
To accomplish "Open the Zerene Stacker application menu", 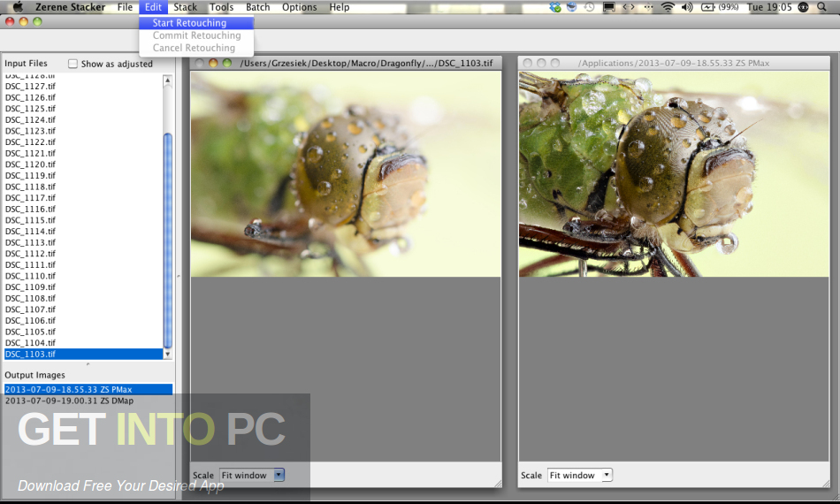I will click(x=70, y=7).
